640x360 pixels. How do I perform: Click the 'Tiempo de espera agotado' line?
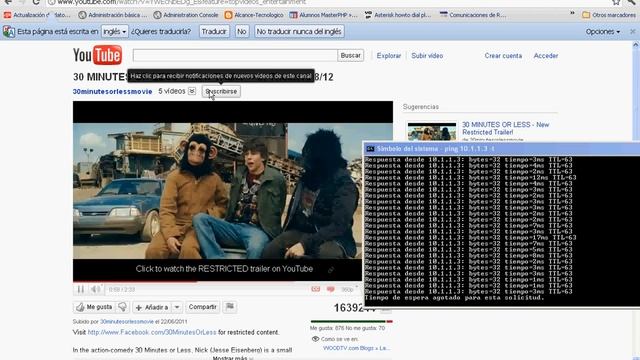pyautogui.click(x=455, y=298)
